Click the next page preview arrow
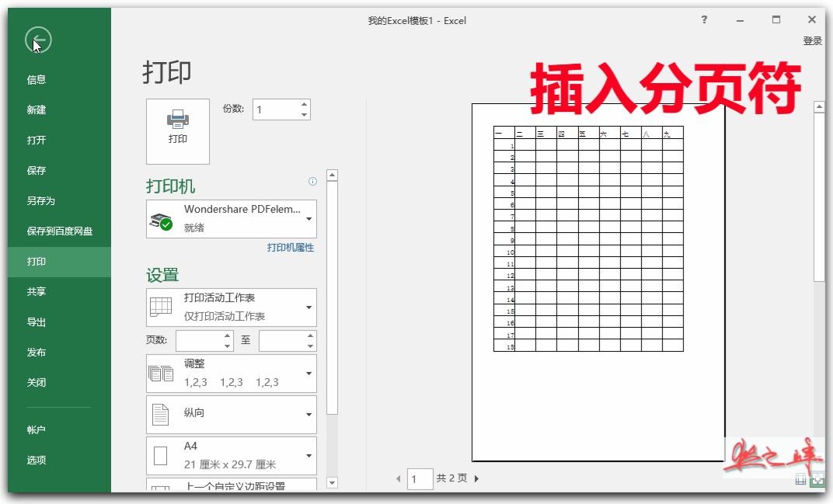Image resolution: width=833 pixels, height=504 pixels. pyautogui.click(x=476, y=478)
